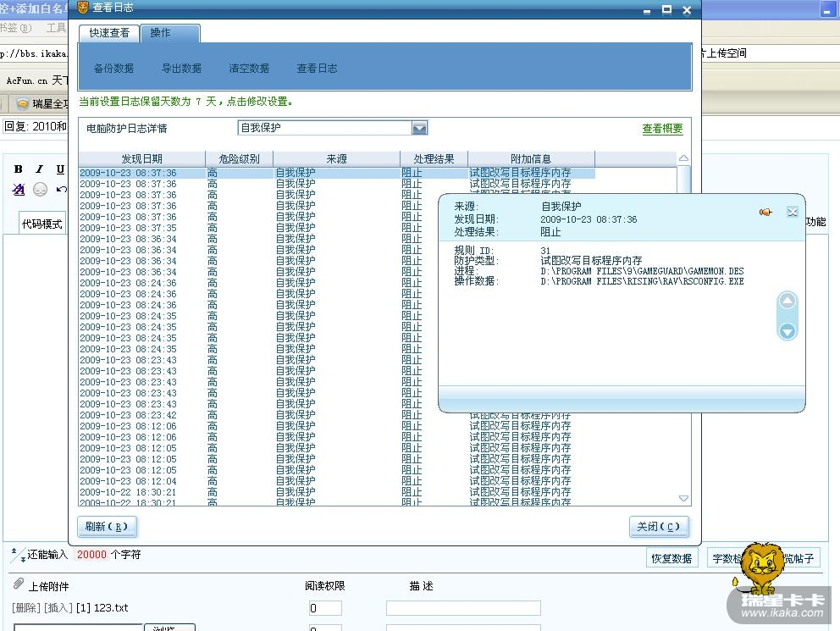Click the popup's 发现日期 value 2009-10-23 08:37:36
This screenshot has width=840, height=631.
pyautogui.click(x=589, y=219)
